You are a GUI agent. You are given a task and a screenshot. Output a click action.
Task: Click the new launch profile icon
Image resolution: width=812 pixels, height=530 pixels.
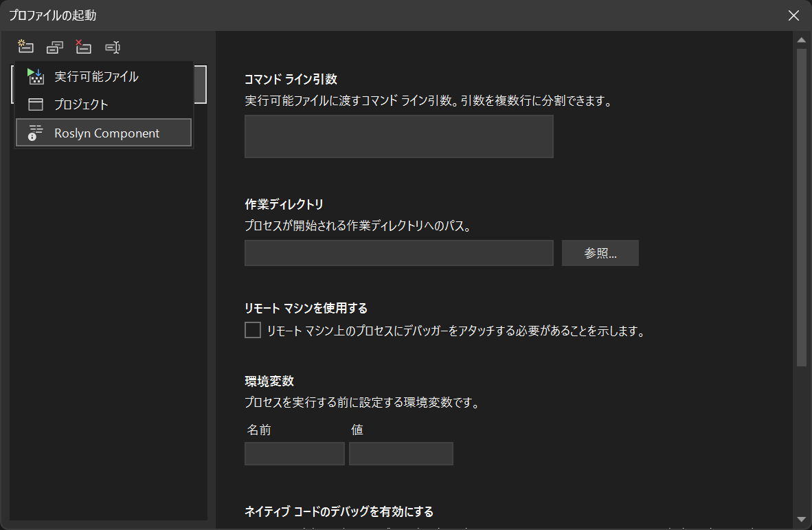(x=25, y=47)
